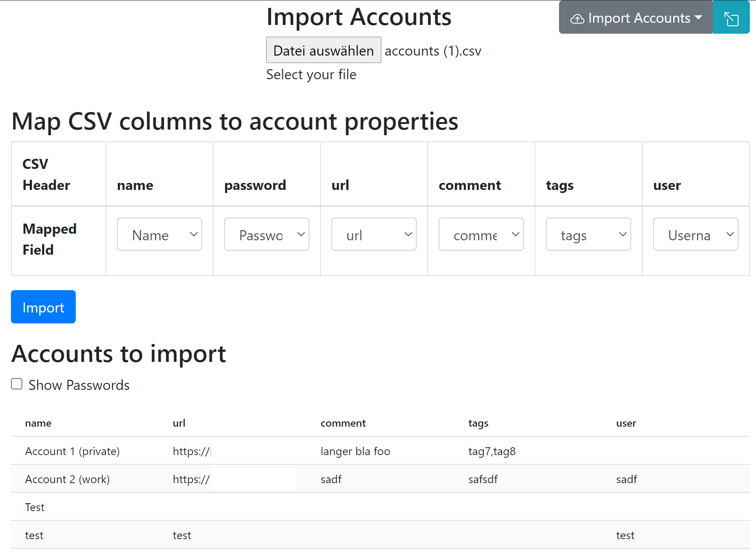756x554 pixels.
Task: Open the Name mapped field dropdown
Action: pyautogui.click(x=159, y=235)
